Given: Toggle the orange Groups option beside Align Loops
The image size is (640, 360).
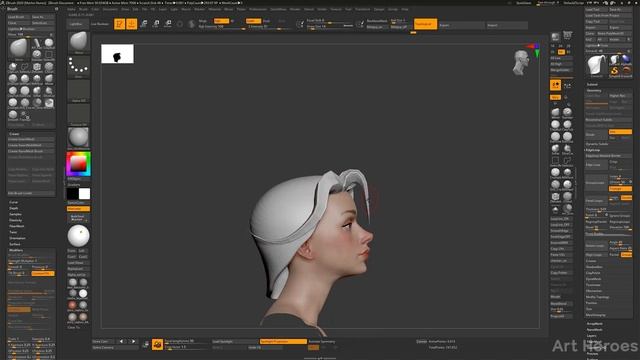Looking at the screenshot, I should point(627,255).
